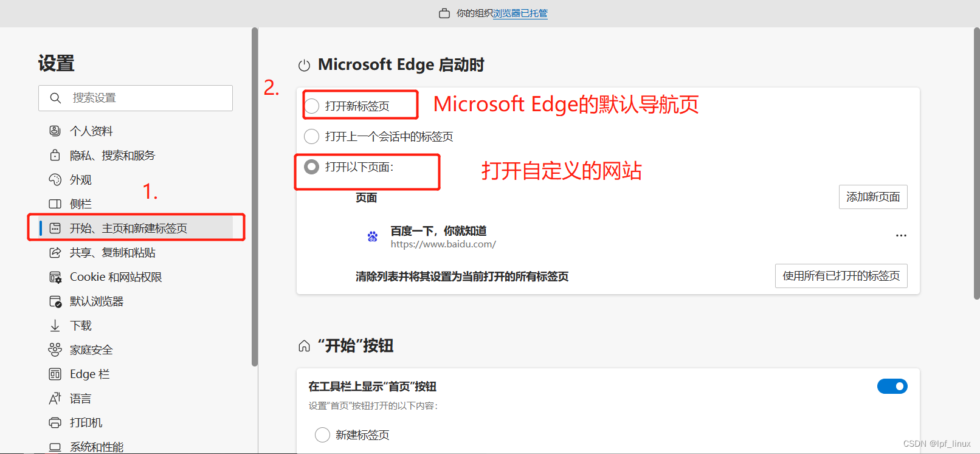Viewport: 980px width, 454px height.
Task: Click the Baidu paw favicon
Action: pyautogui.click(x=372, y=236)
